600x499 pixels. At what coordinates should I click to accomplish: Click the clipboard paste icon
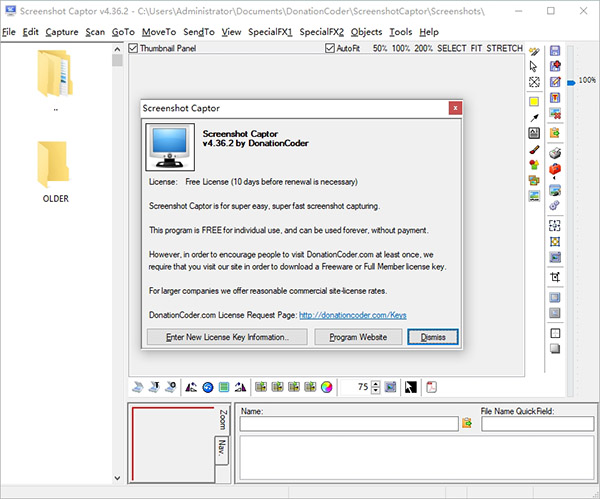[555, 133]
